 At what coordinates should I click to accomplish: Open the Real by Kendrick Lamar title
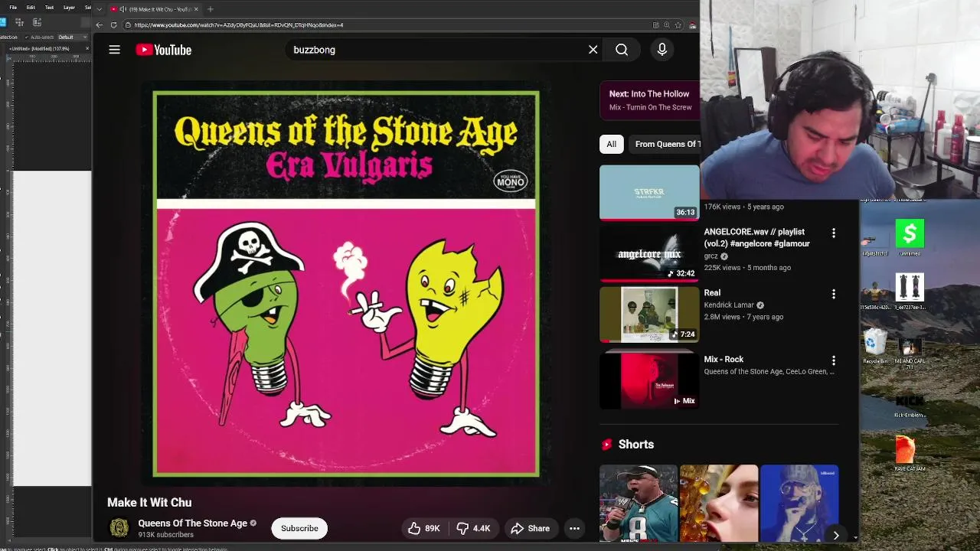pos(712,292)
